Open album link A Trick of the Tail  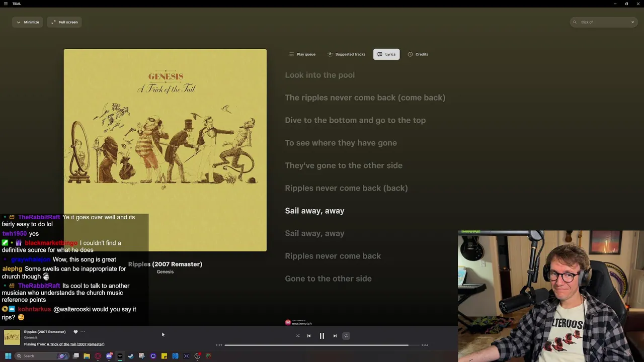coord(75,344)
